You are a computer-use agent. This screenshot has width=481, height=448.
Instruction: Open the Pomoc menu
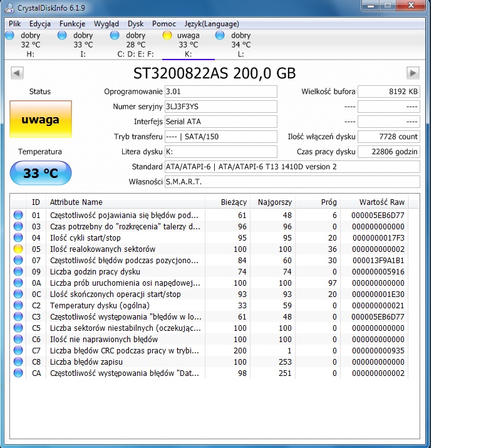[x=164, y=24]
